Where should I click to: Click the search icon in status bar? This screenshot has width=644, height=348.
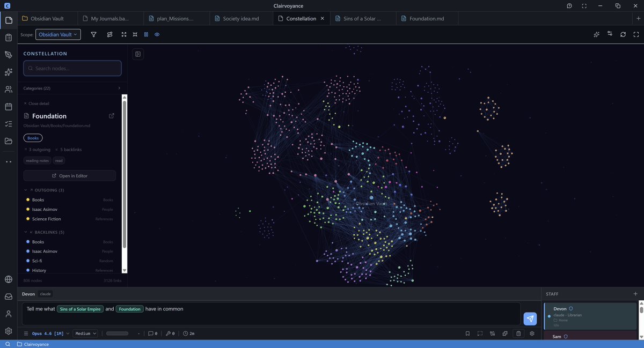(8, 344)
